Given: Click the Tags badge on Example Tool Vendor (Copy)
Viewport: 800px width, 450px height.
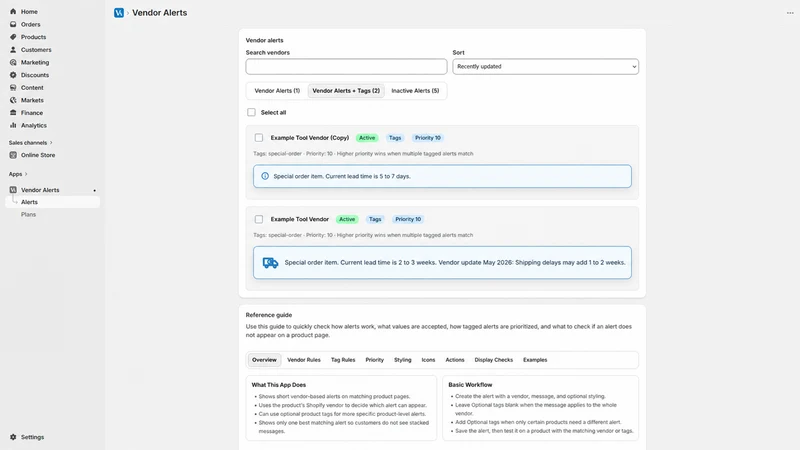Looking at the screenshot, I should 395,138.
